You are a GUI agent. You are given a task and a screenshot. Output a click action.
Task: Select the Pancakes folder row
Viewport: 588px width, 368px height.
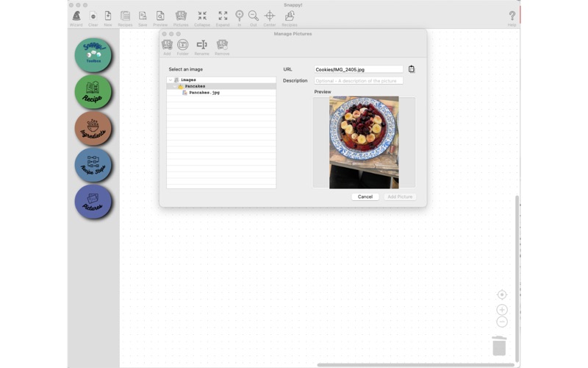[x=221, y=86]
